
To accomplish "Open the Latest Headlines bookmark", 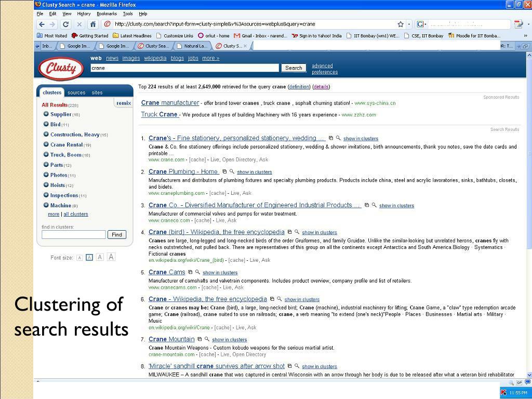I will (x=132, y=36).
